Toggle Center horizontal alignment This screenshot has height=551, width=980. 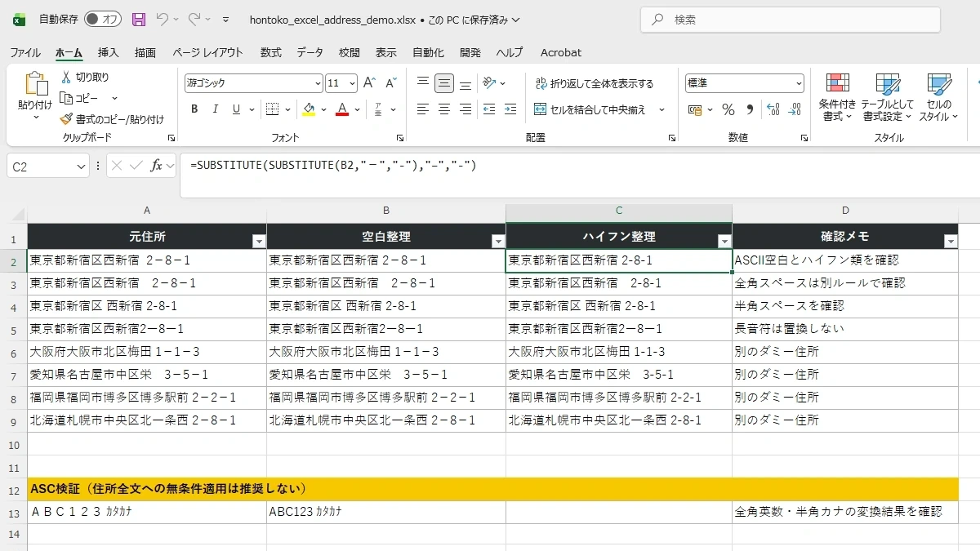click(x=443, y=109)
